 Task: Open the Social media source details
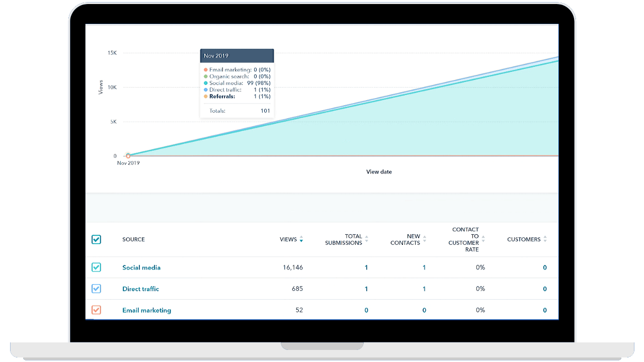pyautogui.click(x=141, y=267)
